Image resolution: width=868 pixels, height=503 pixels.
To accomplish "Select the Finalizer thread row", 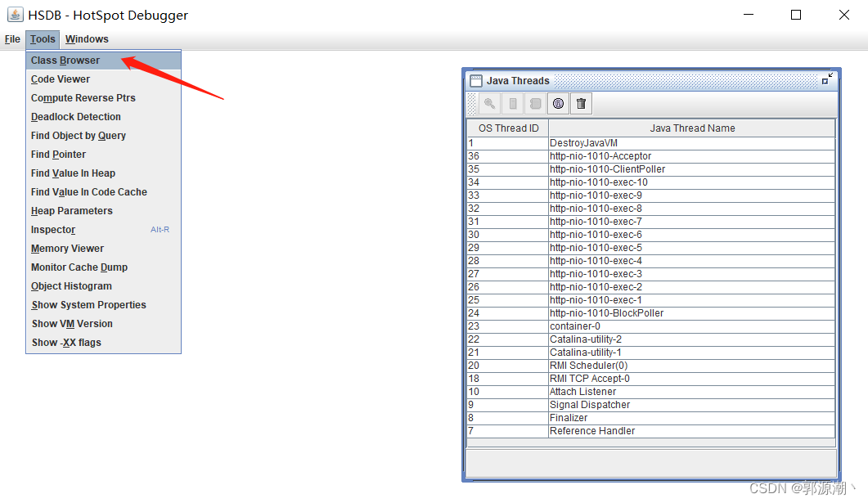I will (651, 418).
